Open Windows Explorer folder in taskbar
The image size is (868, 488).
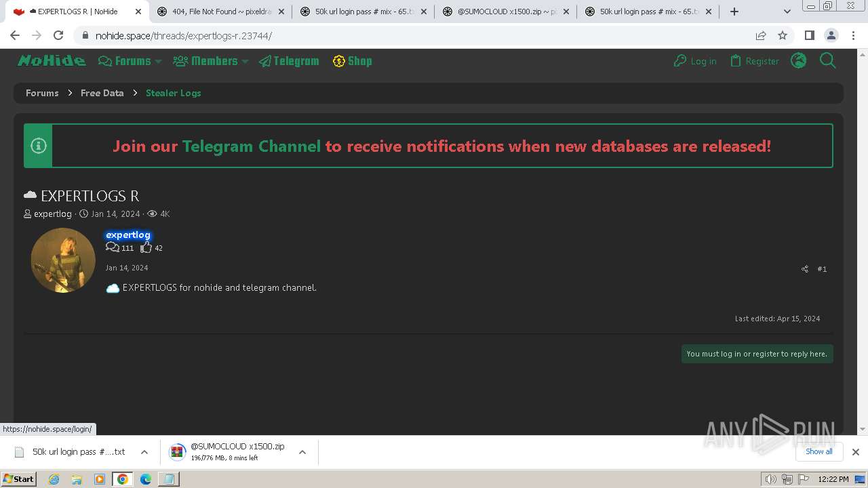77,479
